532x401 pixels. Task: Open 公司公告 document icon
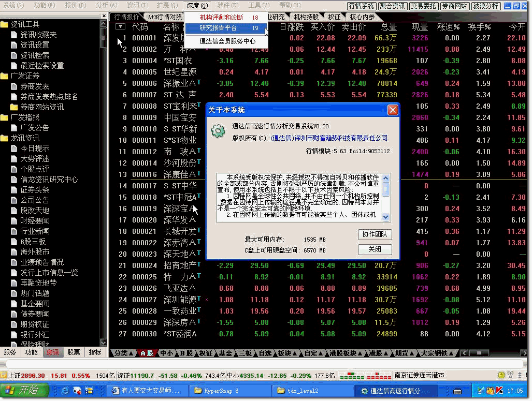click(14, 200)
